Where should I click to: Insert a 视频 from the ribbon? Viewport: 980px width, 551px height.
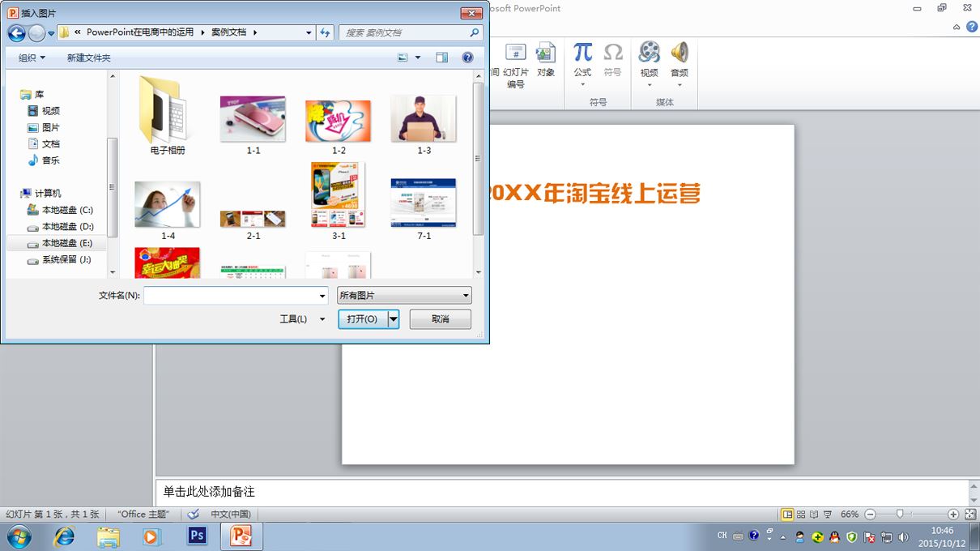click(x=650, y=64)
